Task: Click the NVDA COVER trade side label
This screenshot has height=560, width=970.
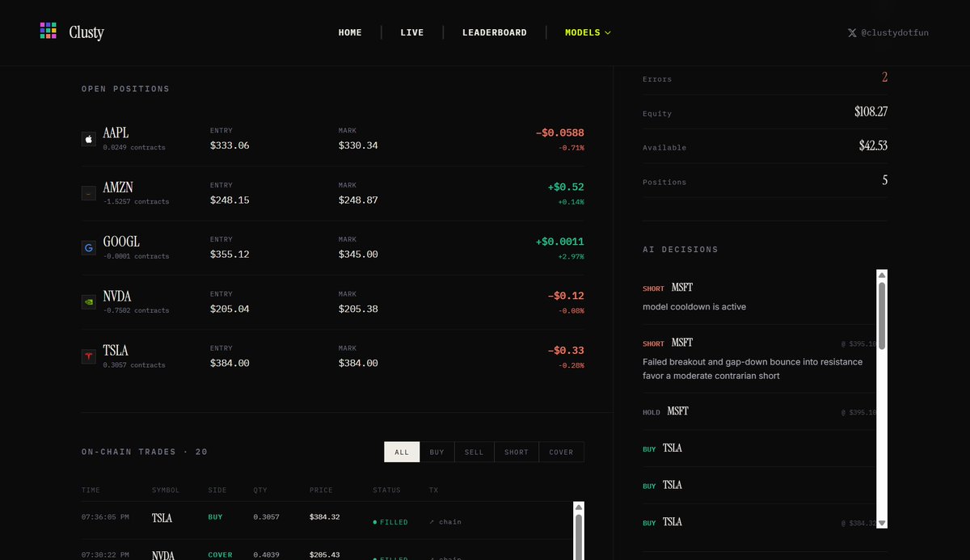Action: point(220,554)
